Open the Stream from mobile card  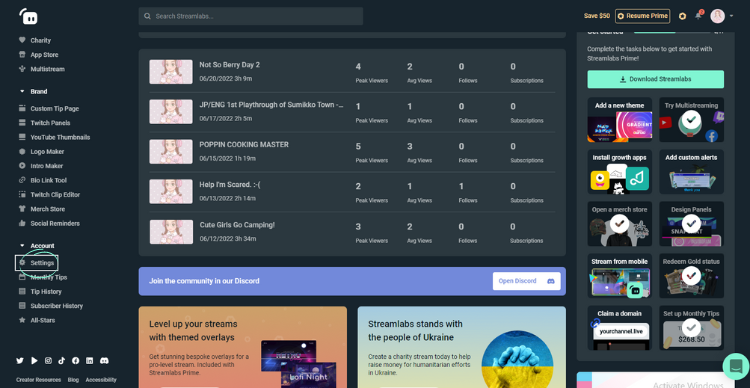(619, 276)
